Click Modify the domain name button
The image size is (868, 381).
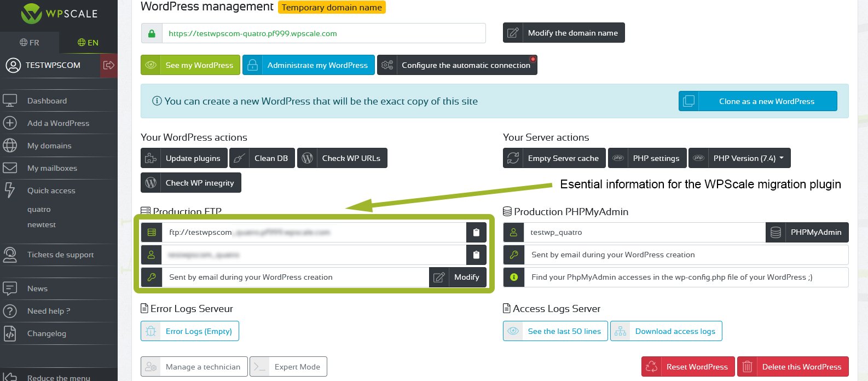(564, 33)
